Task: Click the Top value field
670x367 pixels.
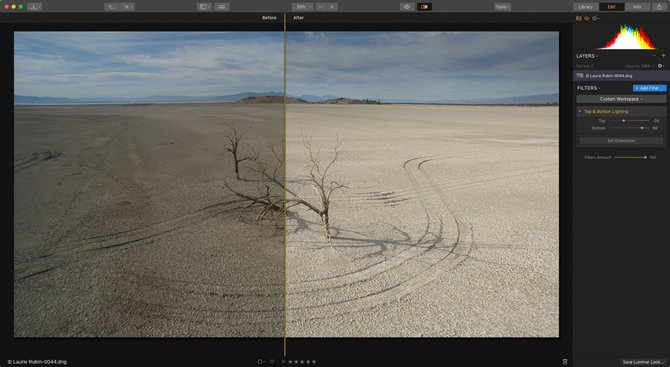Action: coord(656,121)
